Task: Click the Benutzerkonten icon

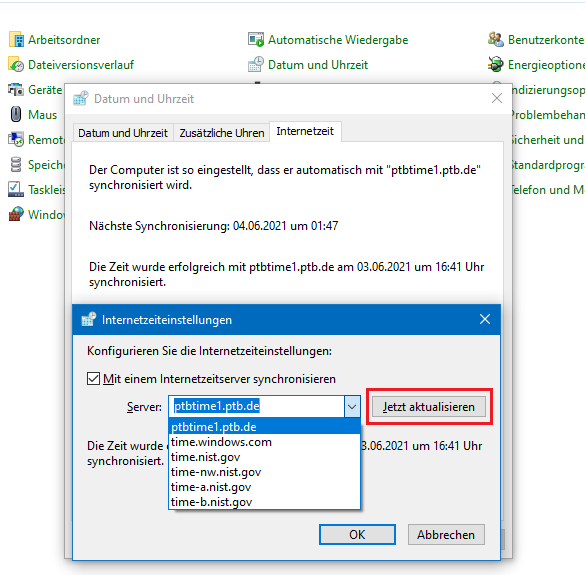Action: click(496, 40)
